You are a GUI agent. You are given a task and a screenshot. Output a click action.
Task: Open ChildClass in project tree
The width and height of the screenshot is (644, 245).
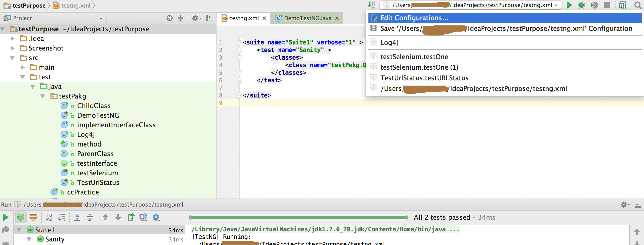pos(94,106)
